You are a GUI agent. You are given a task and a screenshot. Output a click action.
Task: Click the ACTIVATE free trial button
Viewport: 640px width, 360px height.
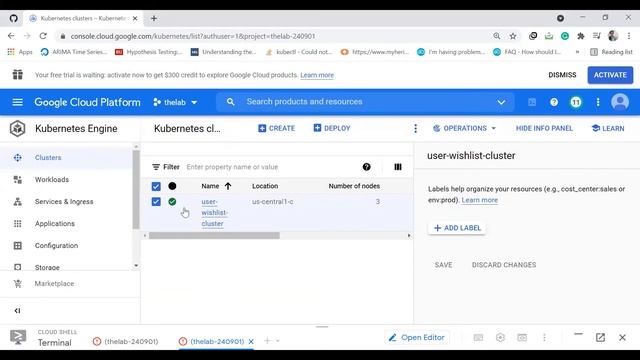(610, 75)
